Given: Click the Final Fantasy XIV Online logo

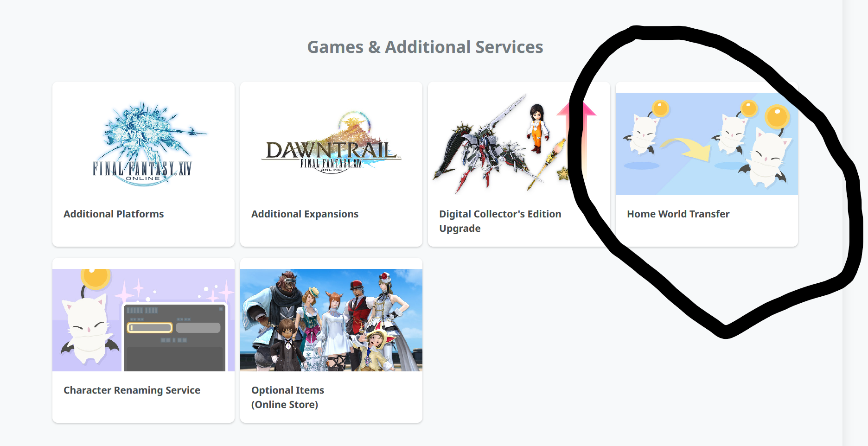Looking at the screenshot, I should (x=143, y=144).
